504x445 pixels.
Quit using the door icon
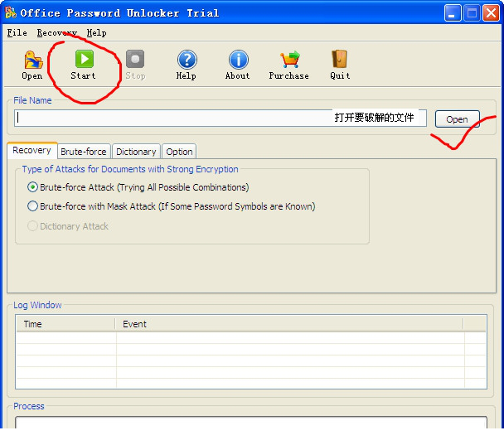(339, 59)
